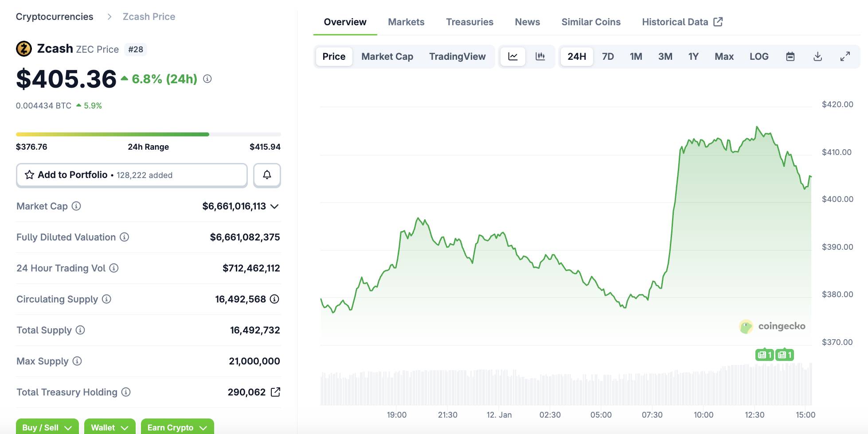The width and height of the screenshot is (868, 434).
Task: Open the Earn Crypto dropdown
Action: [x=177, y=427]
